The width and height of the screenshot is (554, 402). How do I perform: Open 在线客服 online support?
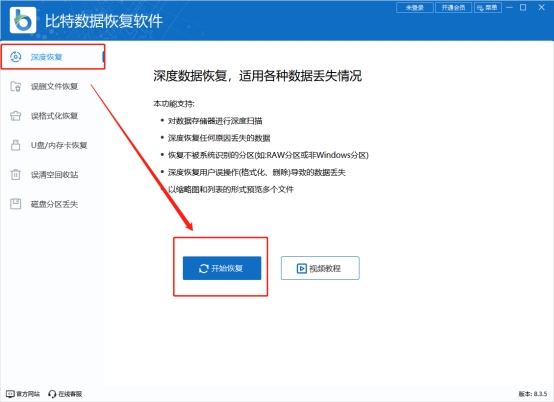coord(65,394)
